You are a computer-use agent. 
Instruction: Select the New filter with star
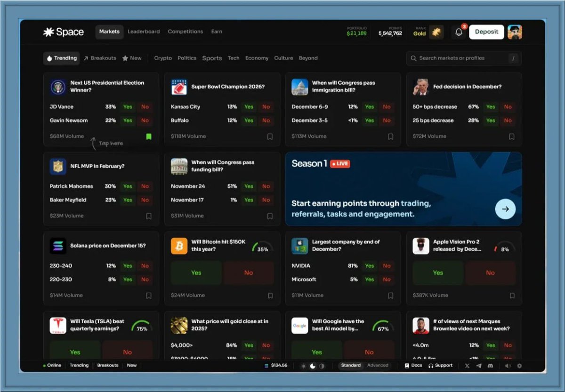[132, 58]
